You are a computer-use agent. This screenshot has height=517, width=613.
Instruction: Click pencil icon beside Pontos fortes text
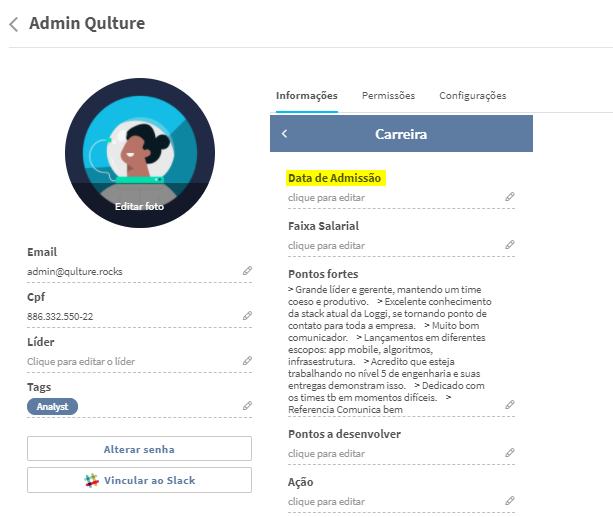(x=510, y=405)
